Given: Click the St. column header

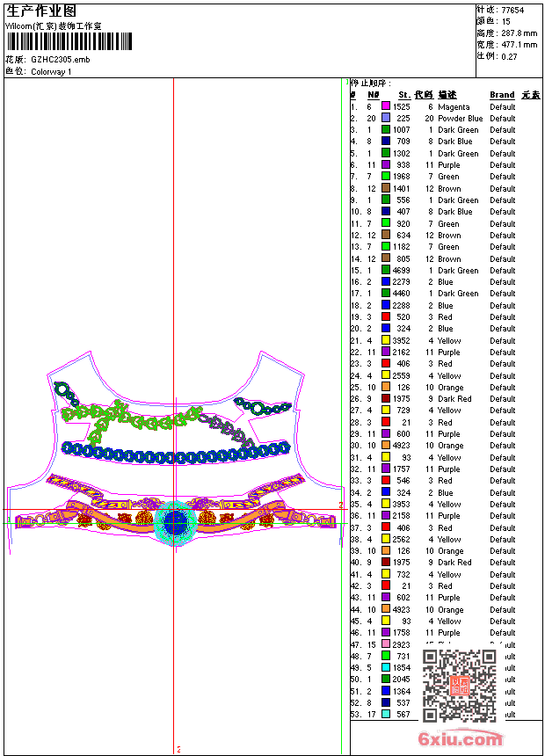Looking at the screenshot, I should tap(404, 95).
